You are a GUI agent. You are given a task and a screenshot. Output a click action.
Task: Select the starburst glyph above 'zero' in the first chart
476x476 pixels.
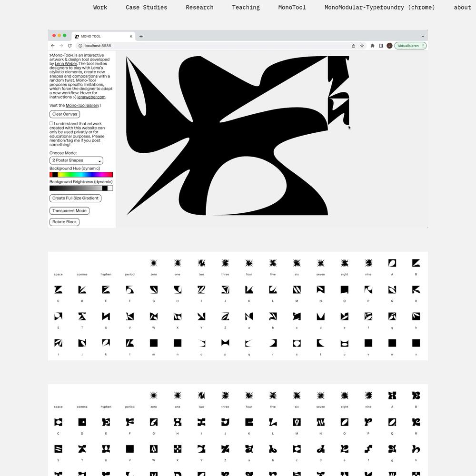click(154, 263)
